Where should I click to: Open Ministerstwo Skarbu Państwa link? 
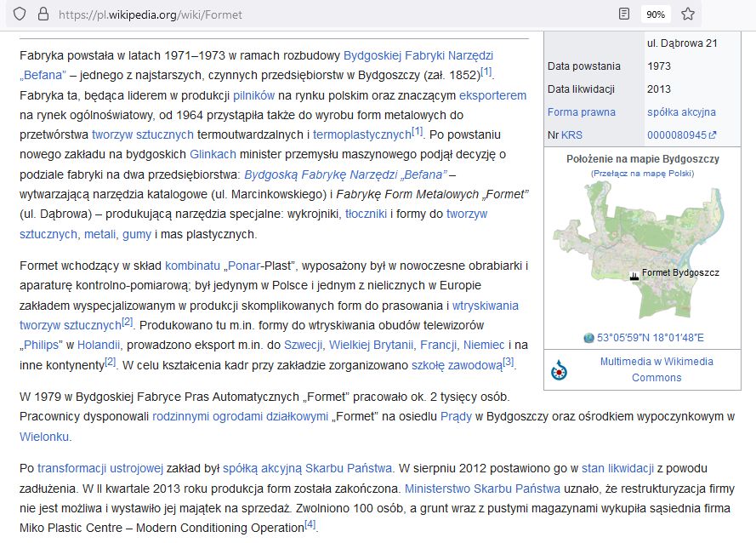click(482, 489)
